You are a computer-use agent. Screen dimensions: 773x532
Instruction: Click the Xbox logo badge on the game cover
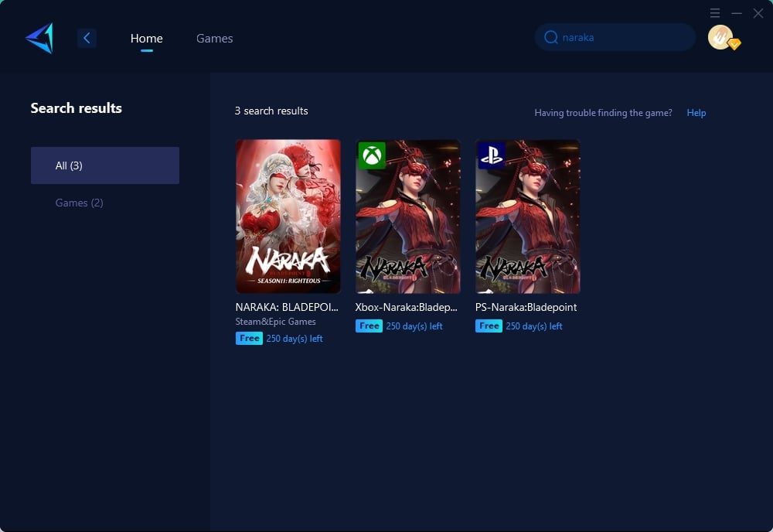click(x=372, y=155)
